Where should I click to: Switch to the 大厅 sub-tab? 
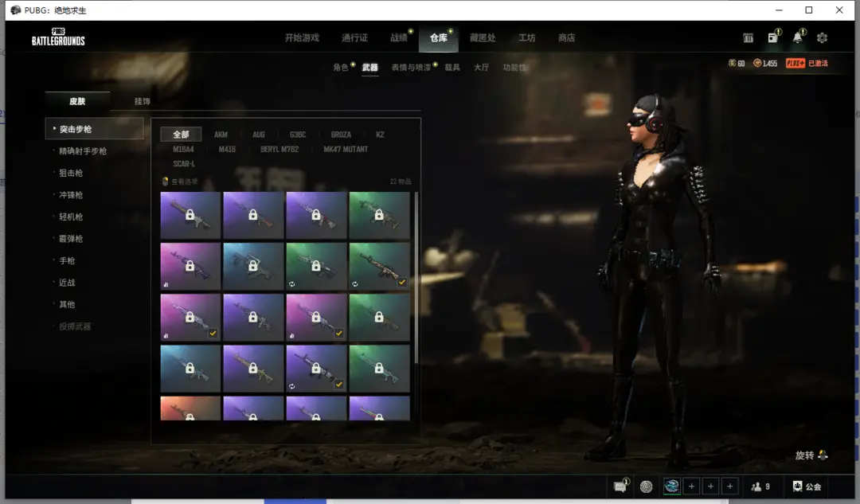coord(481,67)
